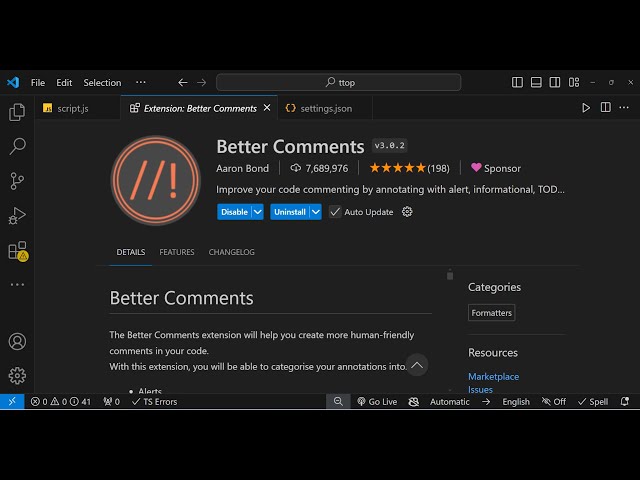Open Source Control view
Image resolution: width=640 pixels, height=480 pixels.
tap(17, 181)
